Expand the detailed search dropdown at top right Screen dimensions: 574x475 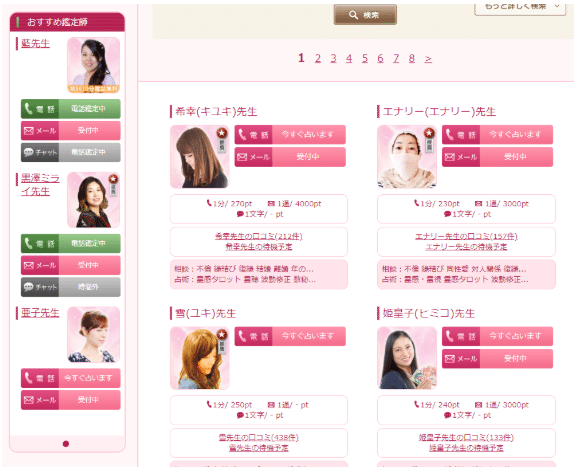[520, 8]
